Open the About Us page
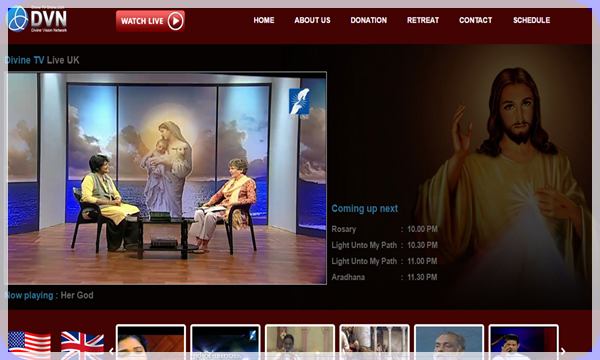 [312, 20]
